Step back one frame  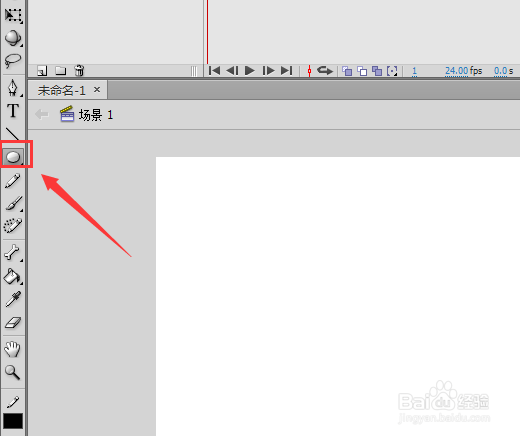click(x=232, y=71)
